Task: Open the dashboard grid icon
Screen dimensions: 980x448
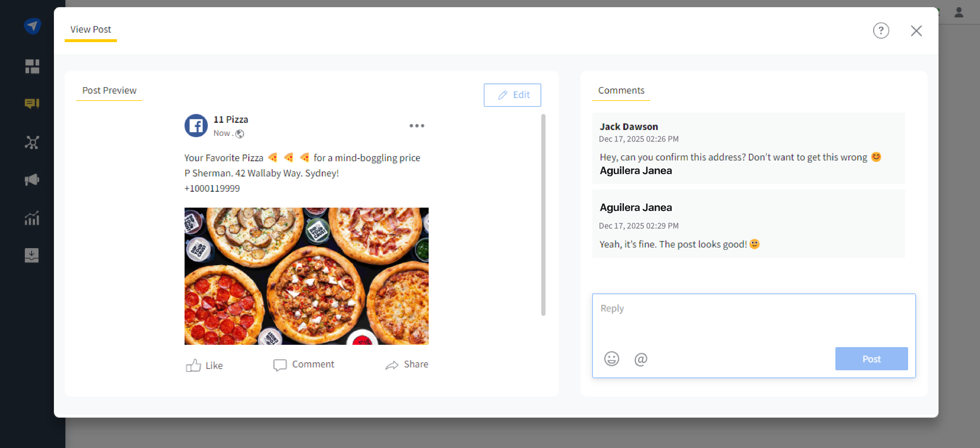Action: point(32,67)
